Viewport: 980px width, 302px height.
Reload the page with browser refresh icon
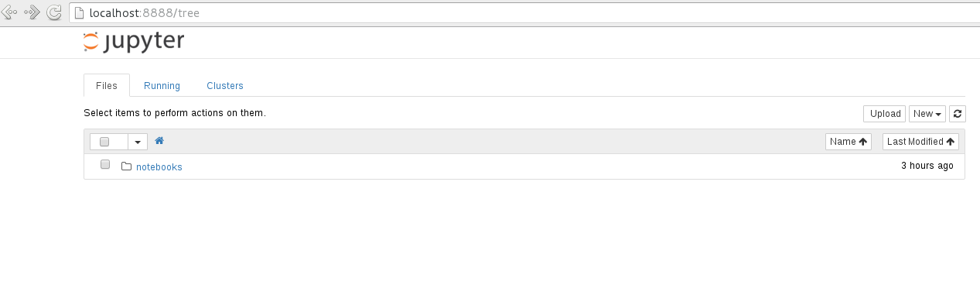tap(54, 12)
